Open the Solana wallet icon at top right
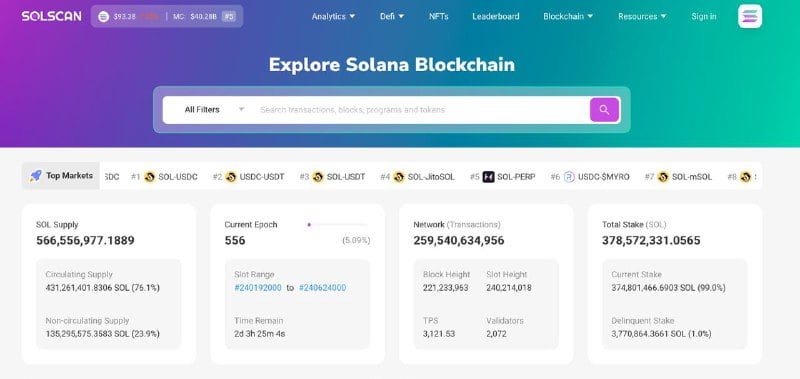 [749, 16]
